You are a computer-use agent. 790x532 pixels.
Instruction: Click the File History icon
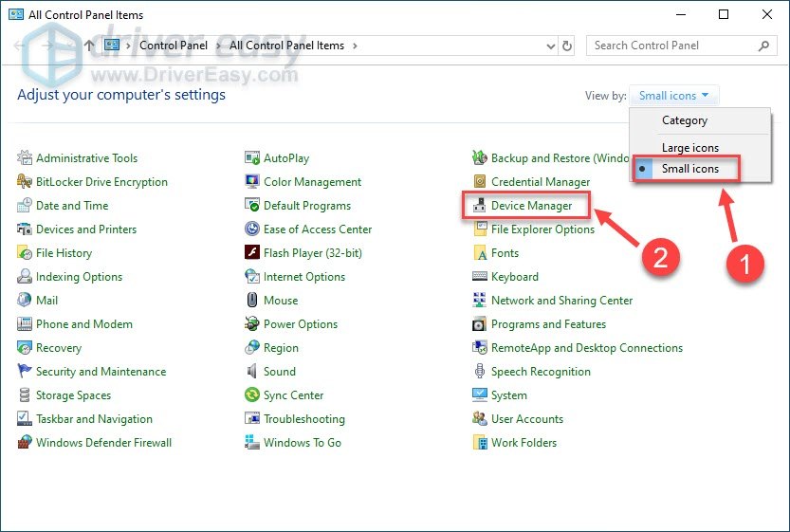[x=25, y=252]
